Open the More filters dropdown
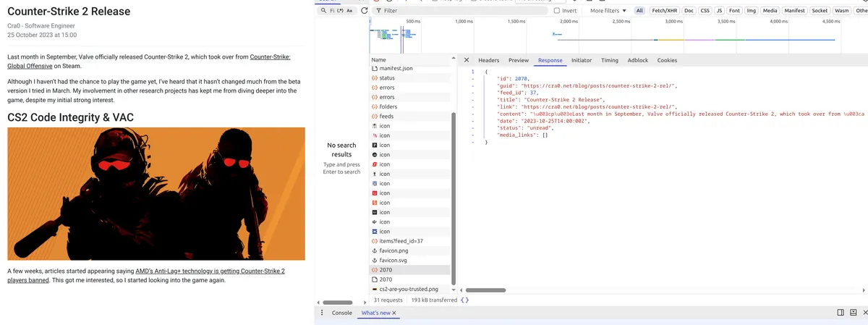The height and width of the screenshot is (325, 868). click(x=608, y=11)
